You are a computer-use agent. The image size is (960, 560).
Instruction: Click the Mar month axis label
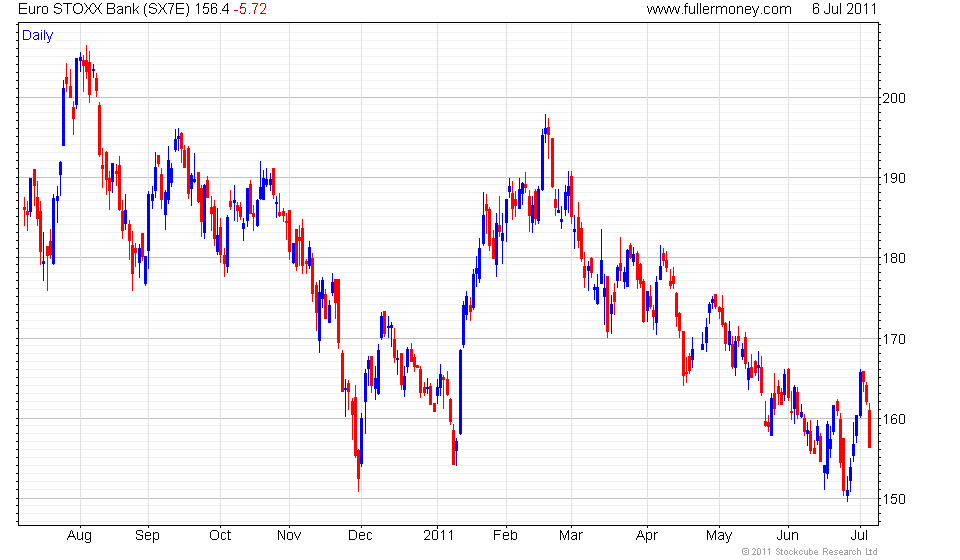tap(571, 536)
